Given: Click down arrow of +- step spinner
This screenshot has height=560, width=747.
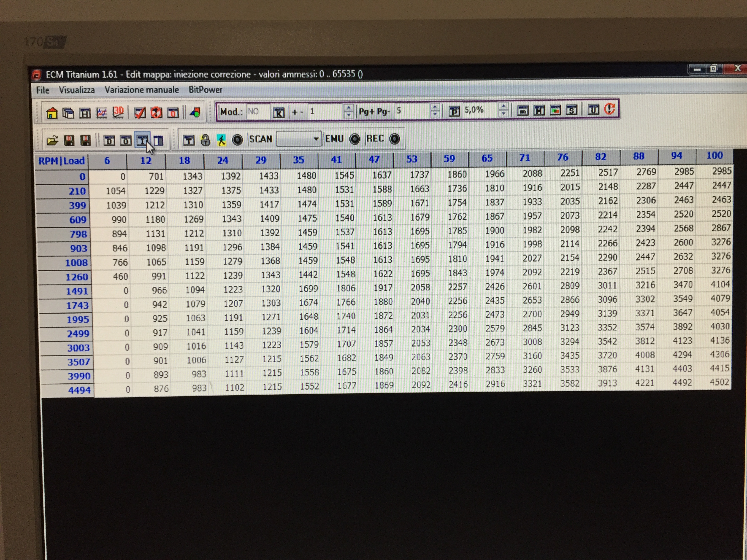Looking at the screenshot, I should pyautogui.click(x=349, y=115).
